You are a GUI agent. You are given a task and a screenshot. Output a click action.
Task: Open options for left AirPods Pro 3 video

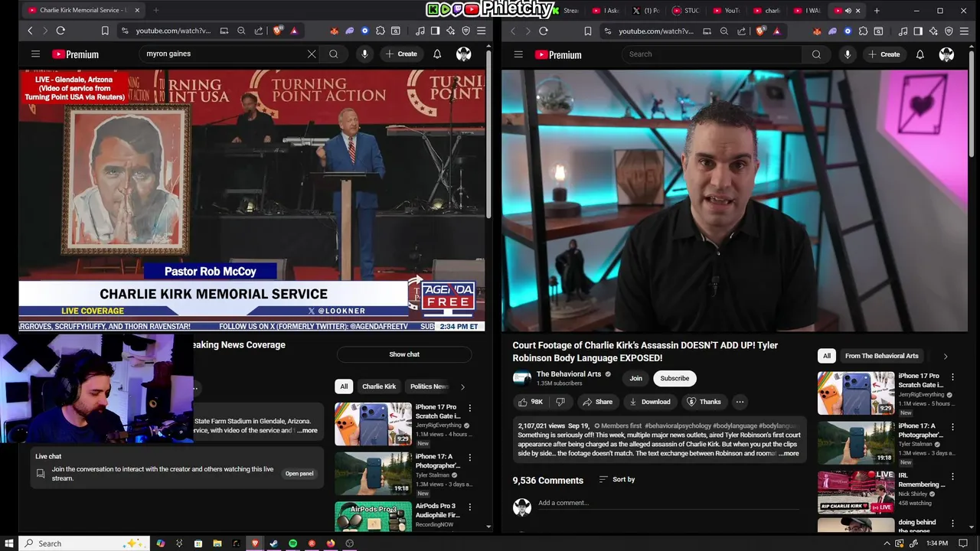tap(470, 507)
